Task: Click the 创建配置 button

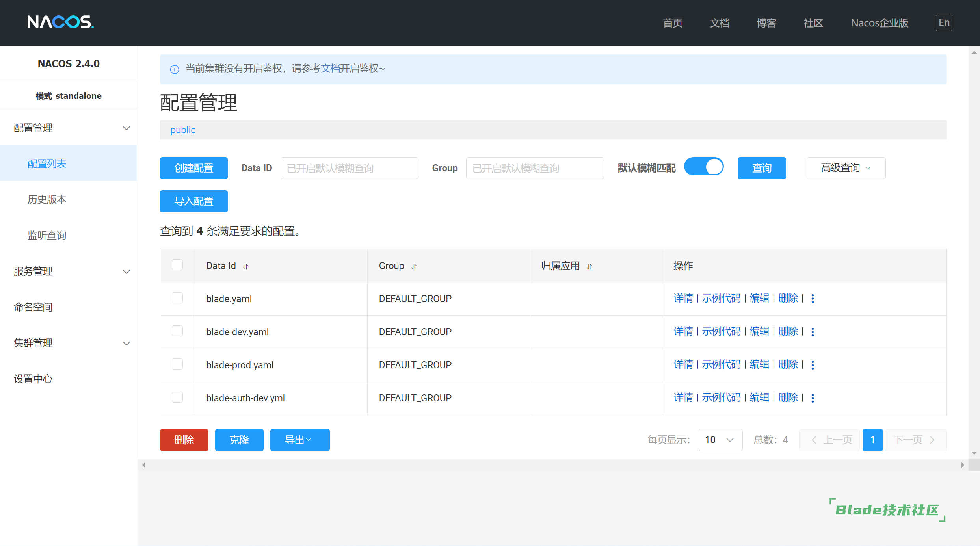Action: [194, 168]
